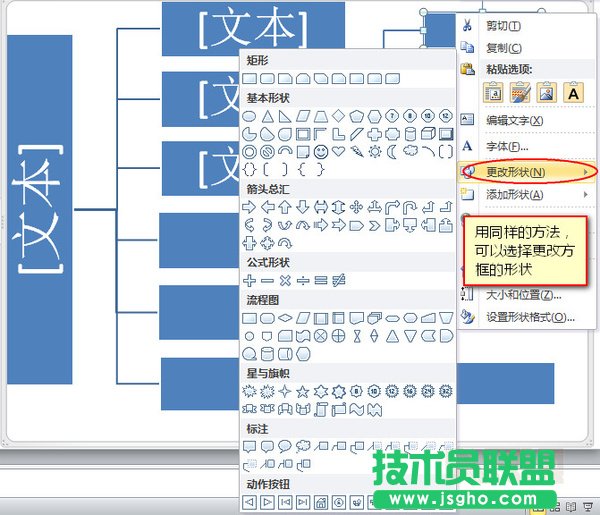This screenshot has height=515, width=600.
Task: Select the Back/Previous action button shape
Action: coord(249,502)
